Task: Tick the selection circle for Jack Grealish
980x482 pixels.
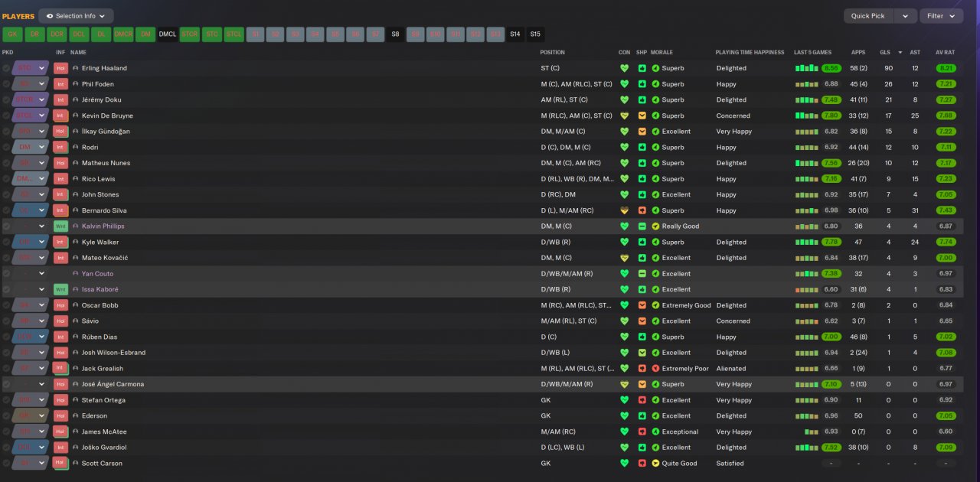Action: coord(6,369)
